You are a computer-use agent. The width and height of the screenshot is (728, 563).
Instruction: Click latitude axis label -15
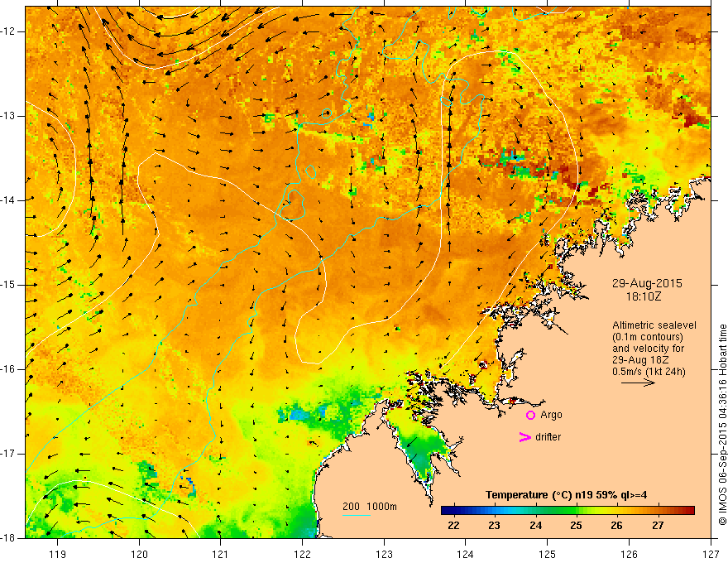[8, 285]
